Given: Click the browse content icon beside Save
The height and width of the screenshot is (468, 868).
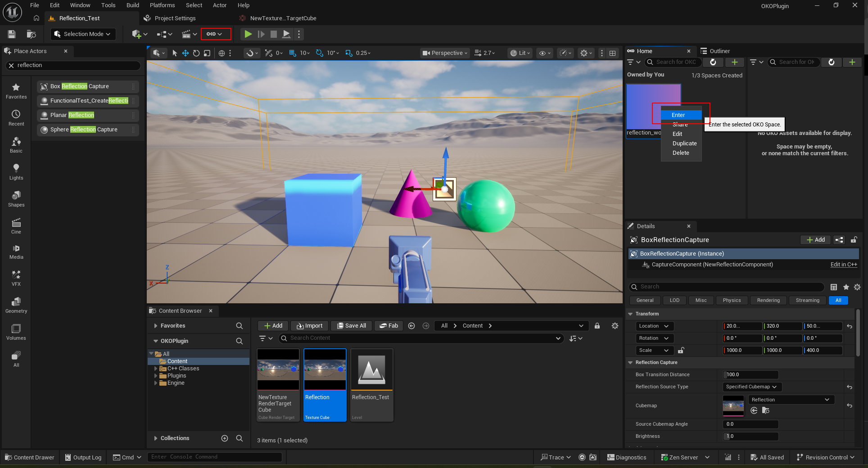Looking at the screenshot, I should [x=31, y=34].
